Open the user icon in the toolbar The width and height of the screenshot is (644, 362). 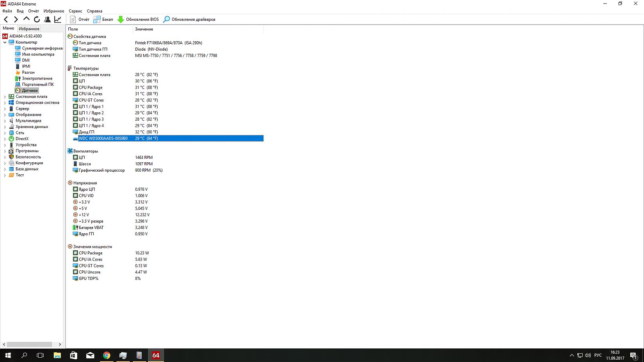pyautogui.click(x=47, y=19)
